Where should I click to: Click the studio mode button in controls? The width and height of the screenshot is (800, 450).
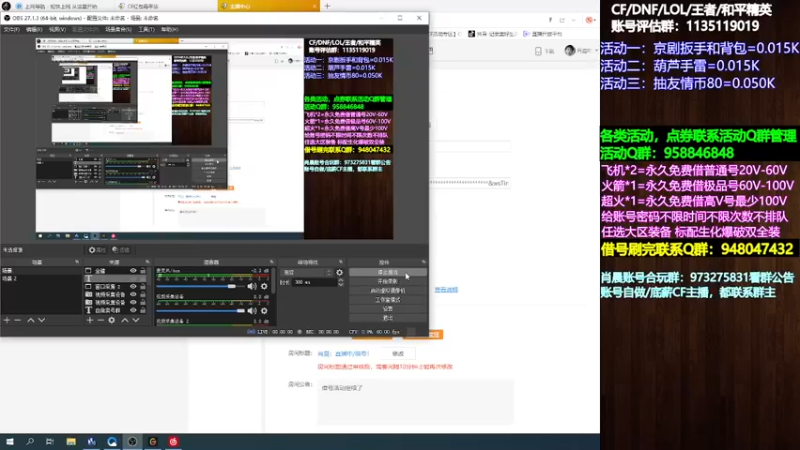point(388,300)
